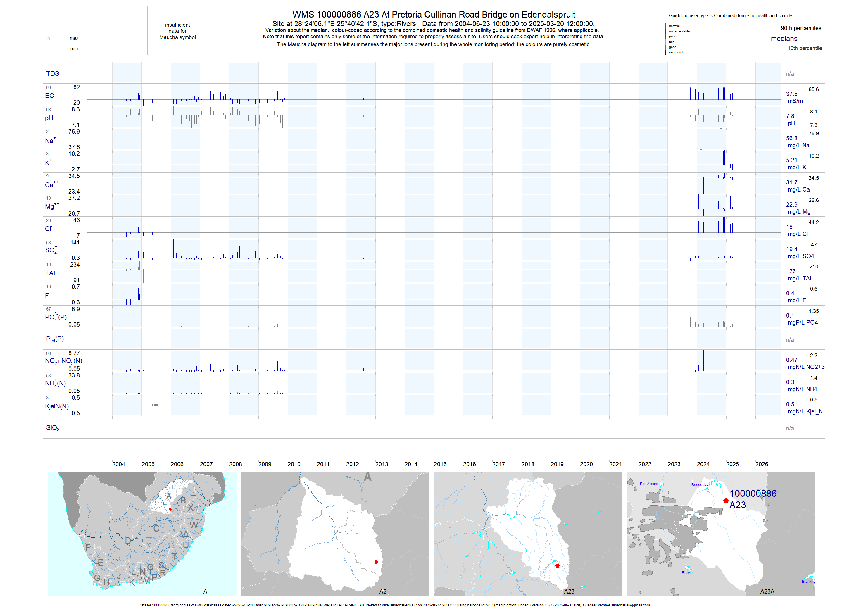Click the Maucha symbol placeholder box
This screenshot has height=614, width=868.
(178, 31)
